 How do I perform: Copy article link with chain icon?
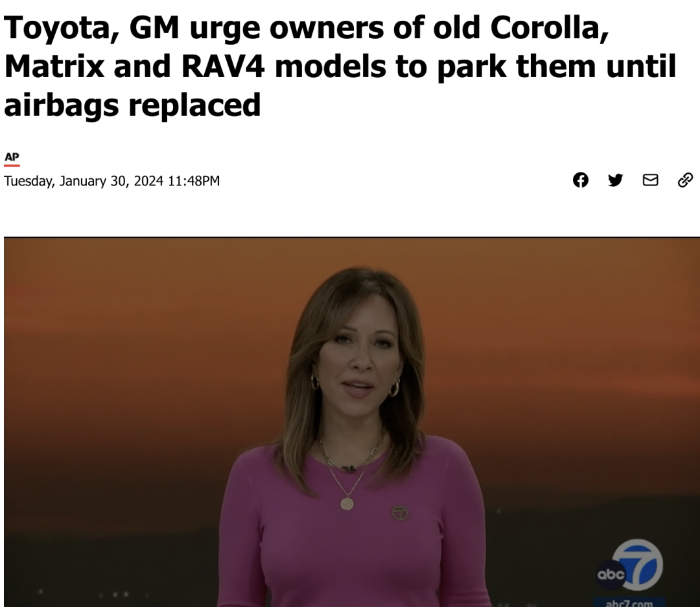click(685, 180)
